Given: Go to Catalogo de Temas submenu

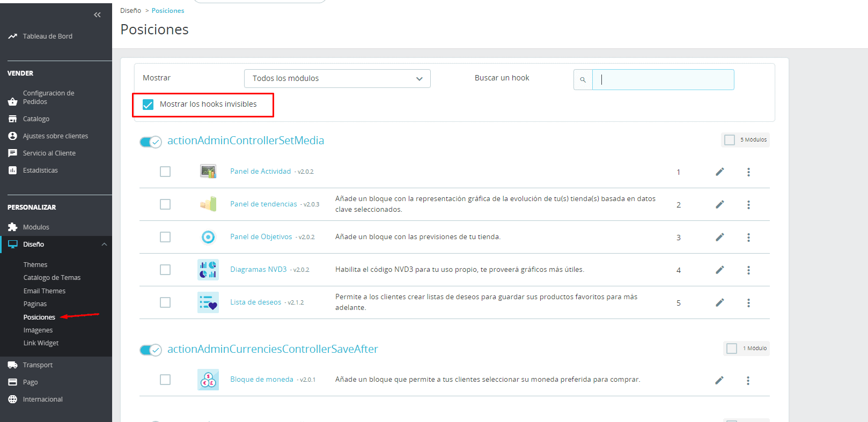Looking at the screenshot, I should pyautogui.click(x=52, y=278).
